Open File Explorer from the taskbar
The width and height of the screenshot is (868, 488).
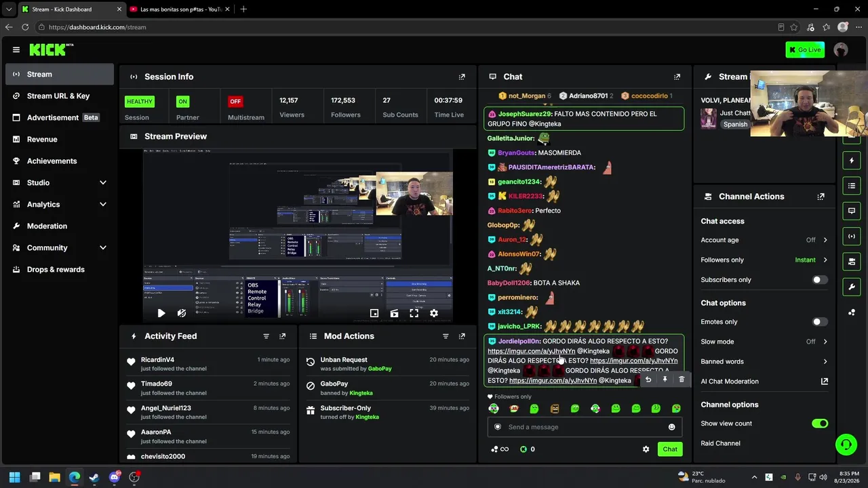[55, 477]
